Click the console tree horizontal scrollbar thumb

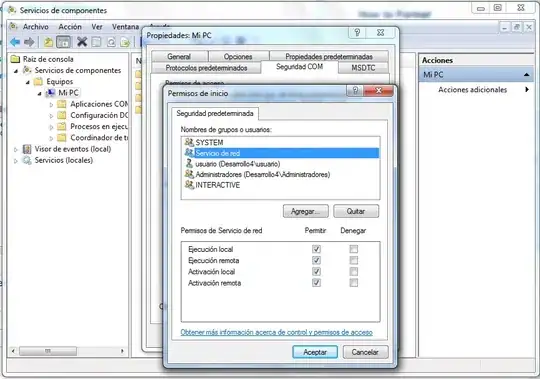pyautogui.click(x=48, y=351)
